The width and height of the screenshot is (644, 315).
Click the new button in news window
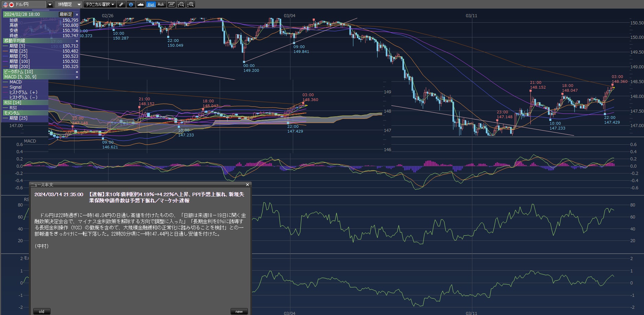(x=239, y=312)
